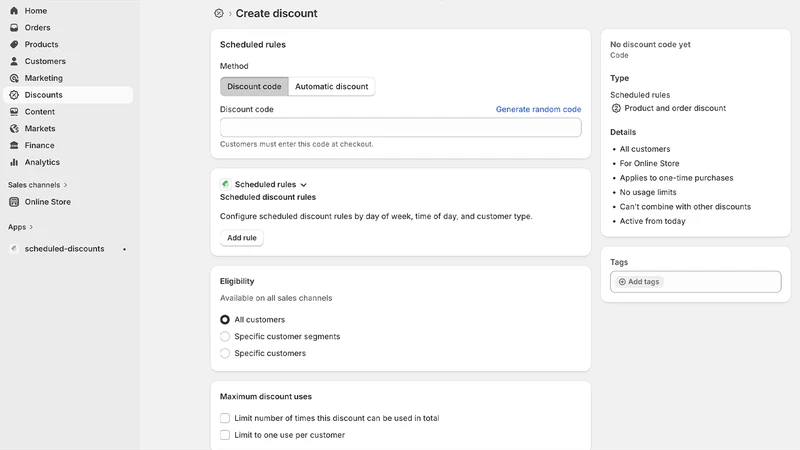
Task: Click 'Can't combine with other discounts' text
Action: [685, 207]
